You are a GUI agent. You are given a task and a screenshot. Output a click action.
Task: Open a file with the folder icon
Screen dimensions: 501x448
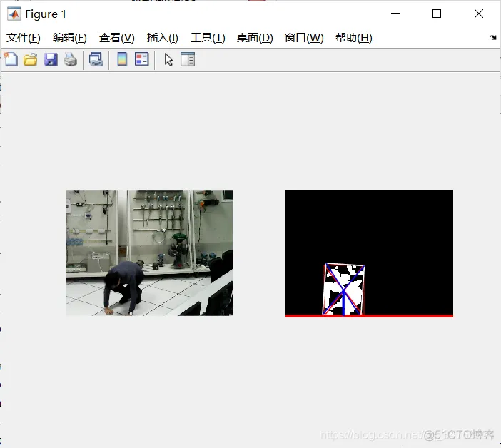coord(31,60)
